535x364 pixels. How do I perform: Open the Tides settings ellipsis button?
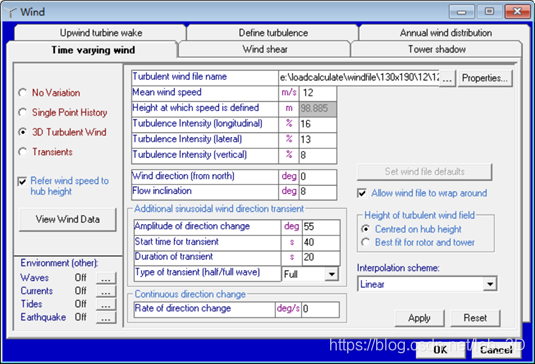click(x=106, y=304)
